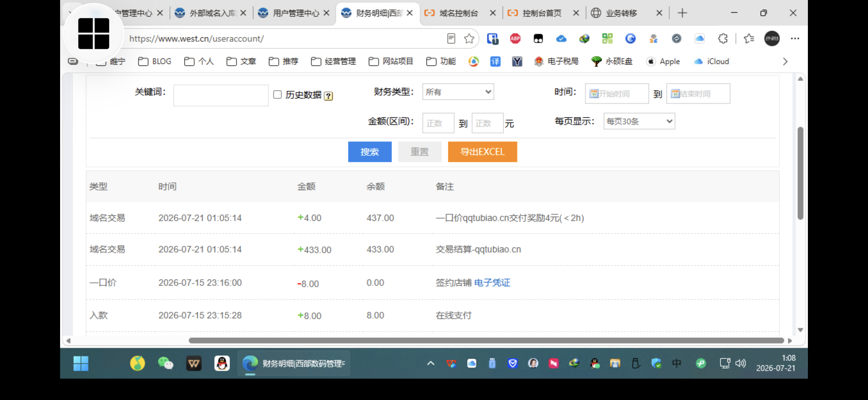Open the Windows Start button in taskbar
Screen dimensions: 868x400
pyautogui.click(x=81, y=363)
